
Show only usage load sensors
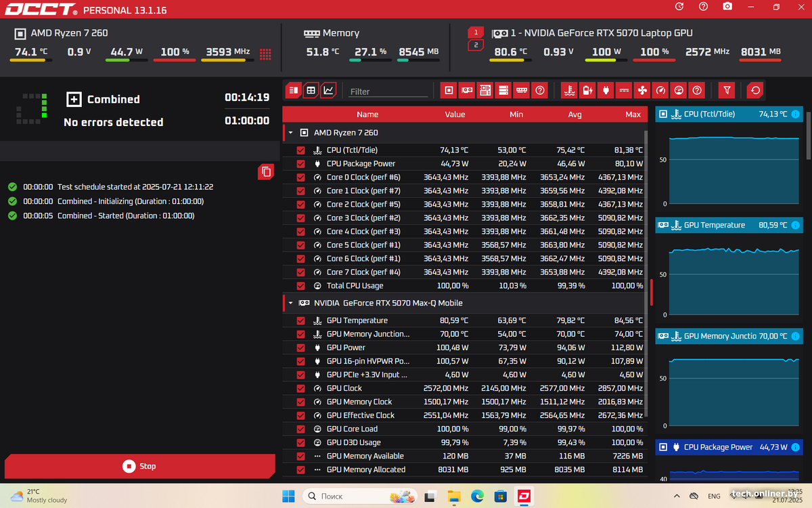pos(679,90)
